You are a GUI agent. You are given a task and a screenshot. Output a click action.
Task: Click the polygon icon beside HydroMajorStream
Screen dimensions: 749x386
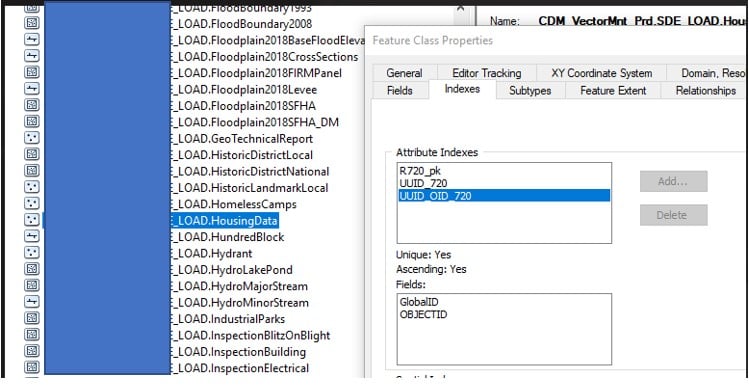click(32, 285)
